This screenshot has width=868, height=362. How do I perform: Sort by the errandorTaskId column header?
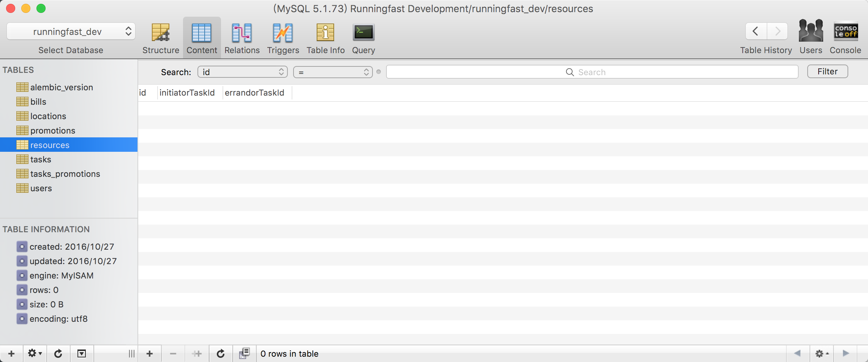[x=257, y=93]
